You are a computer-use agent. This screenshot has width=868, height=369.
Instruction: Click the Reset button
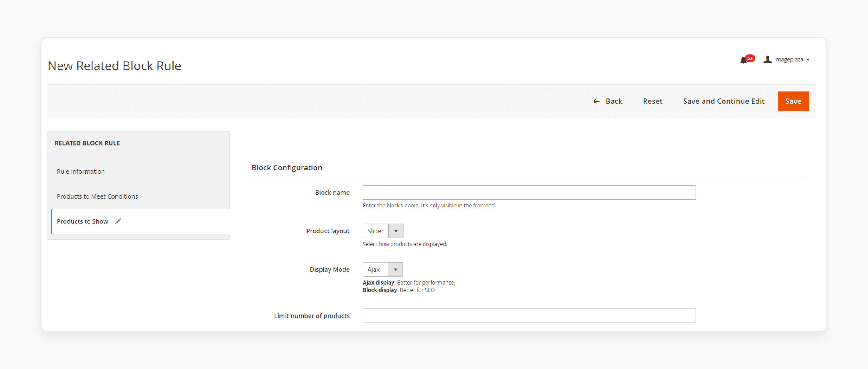coord(653,101)
